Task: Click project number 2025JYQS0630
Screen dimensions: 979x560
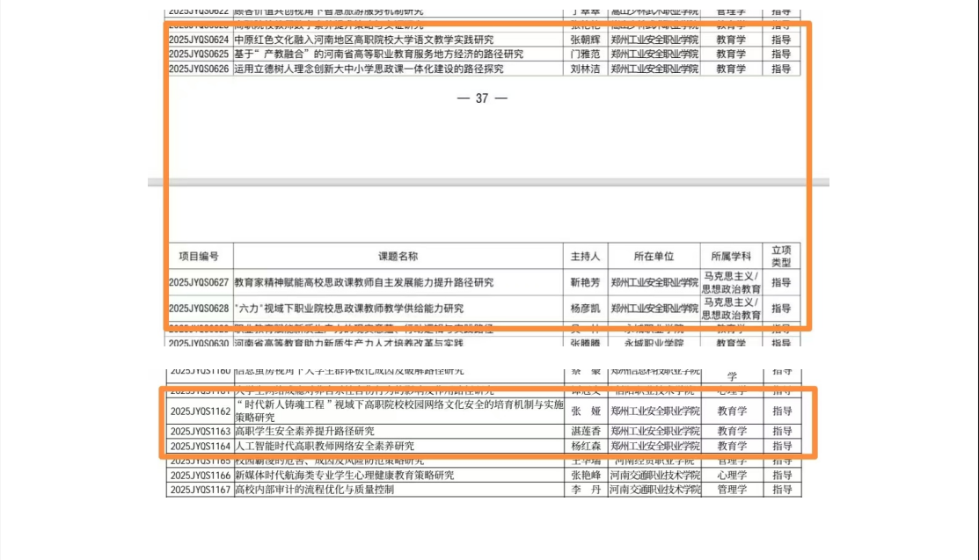Action: pyautogui.click(x=199, y=344)
